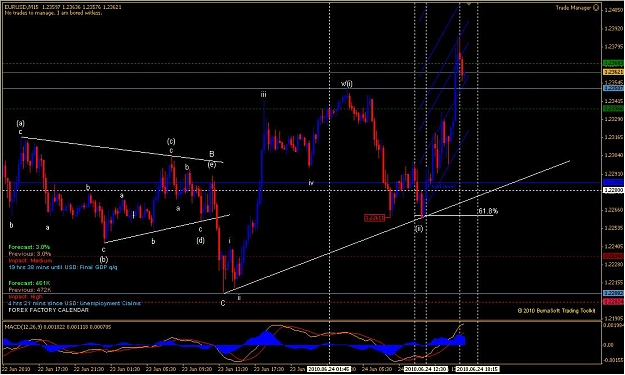The image size is (625, 375).
Task: Click the white dotted-line price tag on the axis
Action: click(x=613, y=190)
